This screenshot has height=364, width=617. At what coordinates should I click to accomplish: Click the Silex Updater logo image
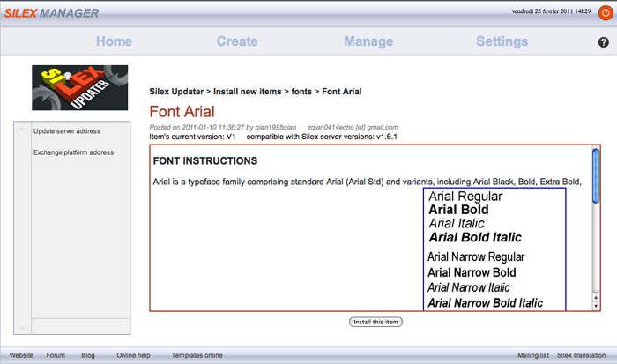point(80,88)
